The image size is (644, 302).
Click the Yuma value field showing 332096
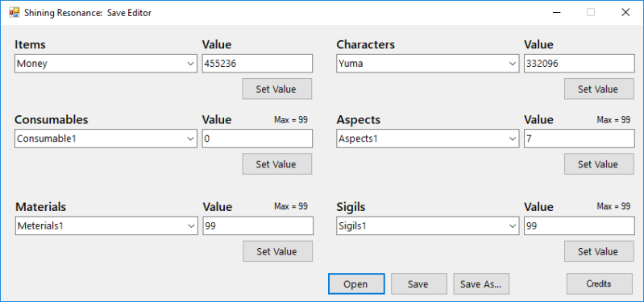579,64
